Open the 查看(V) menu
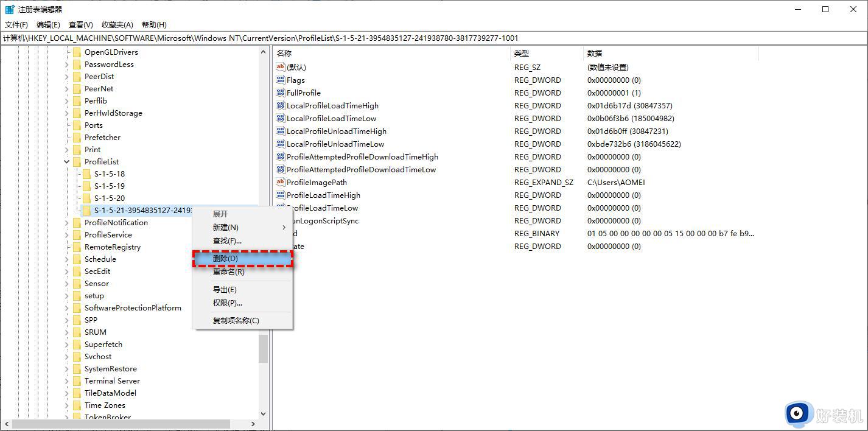Viewport: 868px width, 431px height. tap(81, 25)
